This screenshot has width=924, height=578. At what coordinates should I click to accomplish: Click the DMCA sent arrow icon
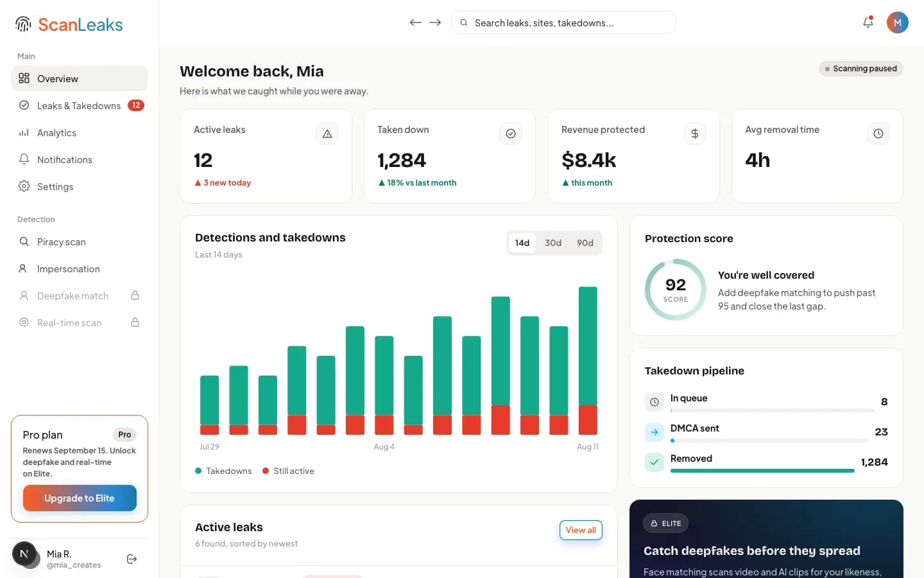pyautogui.click(x=654, y=432)
